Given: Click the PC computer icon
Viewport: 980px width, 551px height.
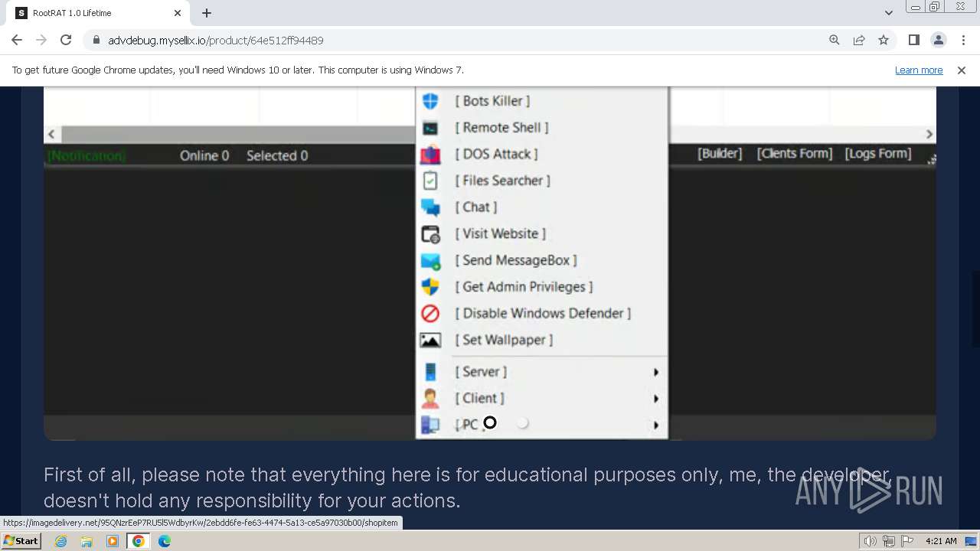Looking at the screenshot, I should click(x=430, y=425).
